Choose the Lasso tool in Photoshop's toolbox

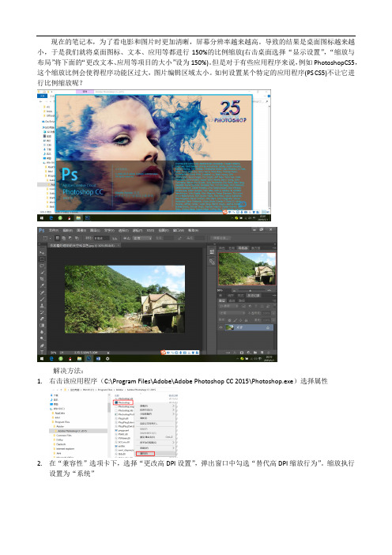(x=42, y=266)
